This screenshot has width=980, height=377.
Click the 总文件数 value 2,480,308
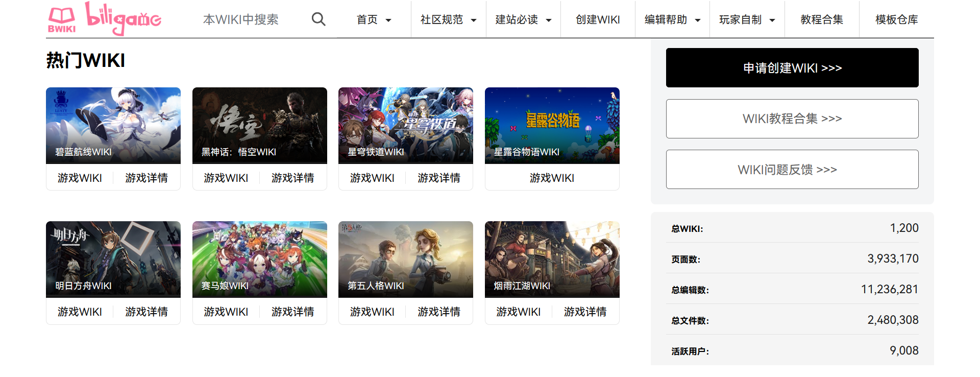(x=893, y=320)
